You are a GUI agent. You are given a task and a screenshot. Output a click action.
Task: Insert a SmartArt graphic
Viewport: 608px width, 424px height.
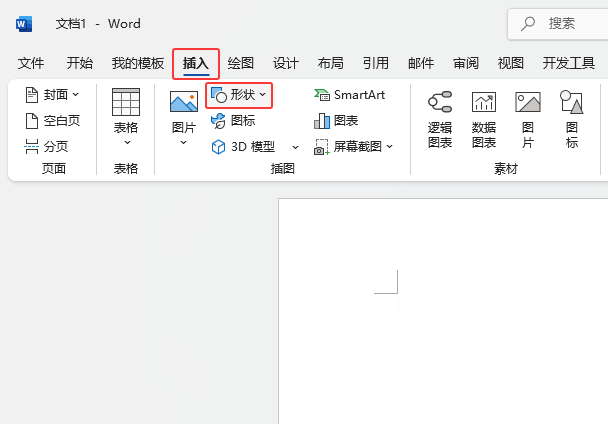349,95
